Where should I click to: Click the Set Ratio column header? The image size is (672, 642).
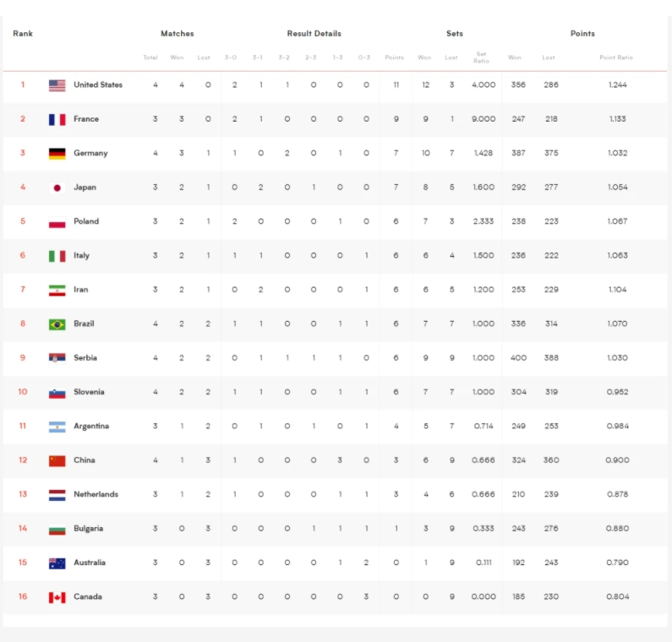tap(481, 57)
